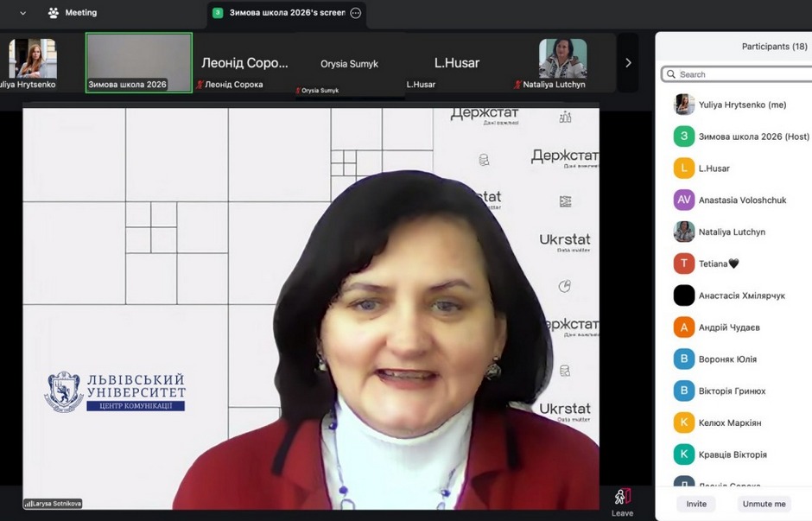The height and width of the screenshot is (521, 812).
Task: Click the purple AV avatar for Anastasia Voloshchuk
Action: coord(684,200)
